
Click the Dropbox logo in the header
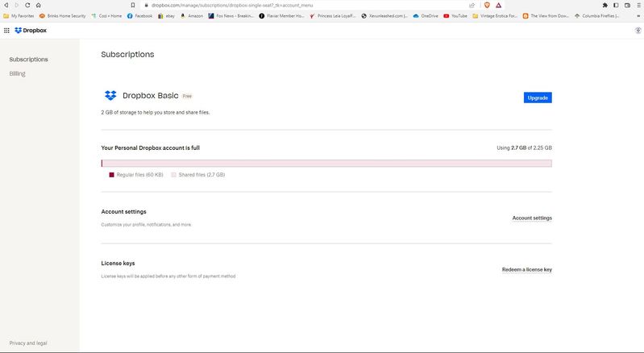(31, 31)
